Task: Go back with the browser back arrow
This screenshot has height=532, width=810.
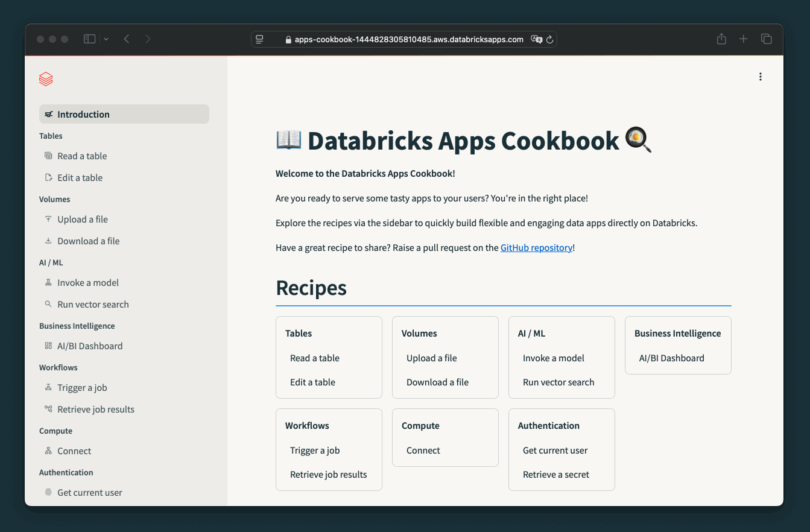Action: pyautogui.click(x=127, y=39)
